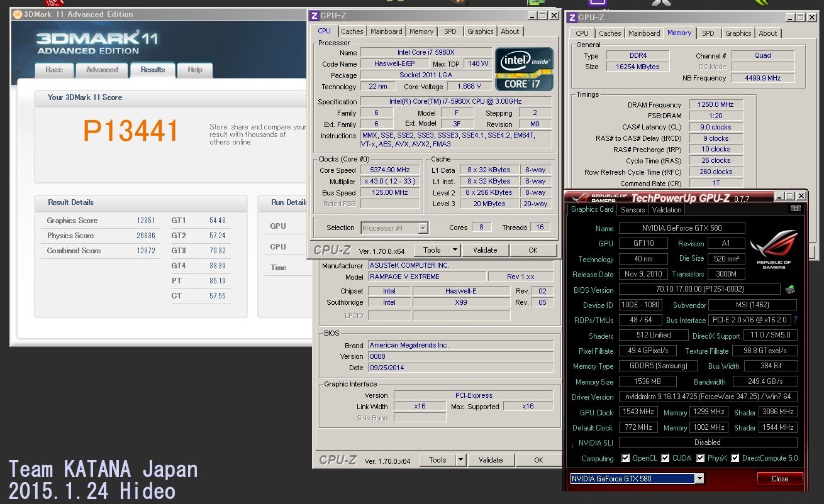Switch to Advanced tab in 3DMark 11
824x504 pixels.
click(102, 70)
